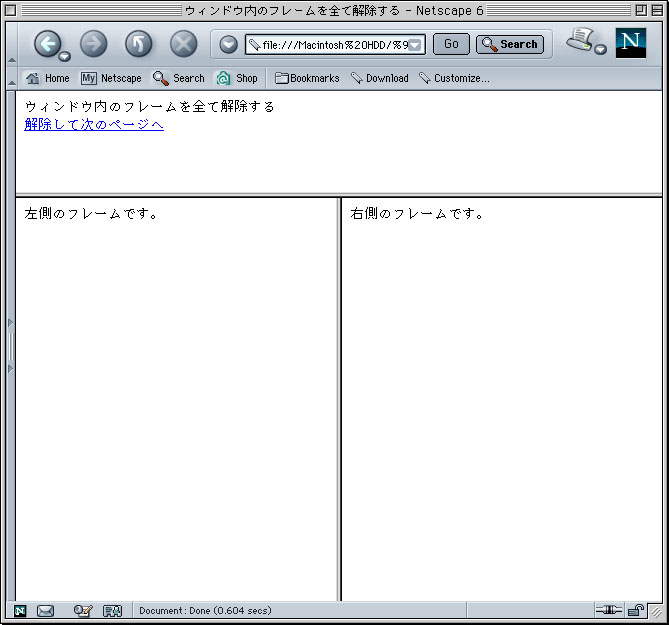Click the Back navigation button
Screen dimensions: 669x625
point(47,44)
